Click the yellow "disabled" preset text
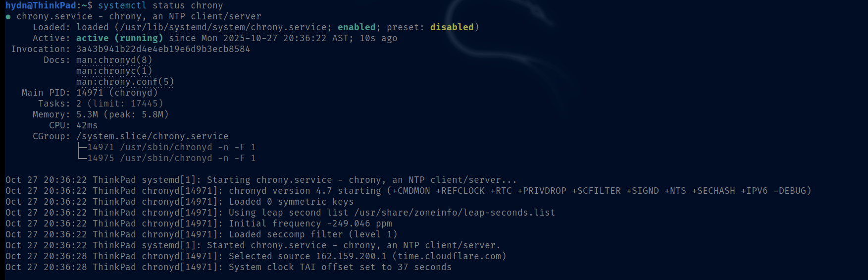This screenshot has width=868, height=280. pyautogui.click(x=452, y=27)
